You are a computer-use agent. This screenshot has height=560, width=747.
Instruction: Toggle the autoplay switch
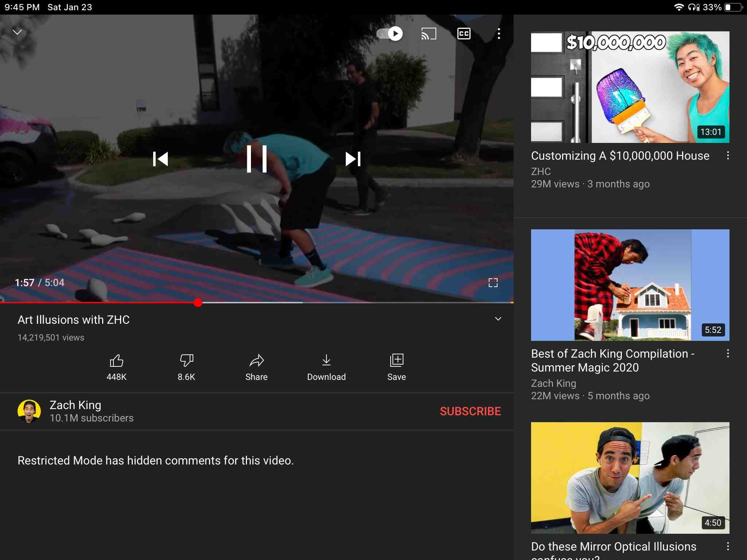[x=390, y=34]
